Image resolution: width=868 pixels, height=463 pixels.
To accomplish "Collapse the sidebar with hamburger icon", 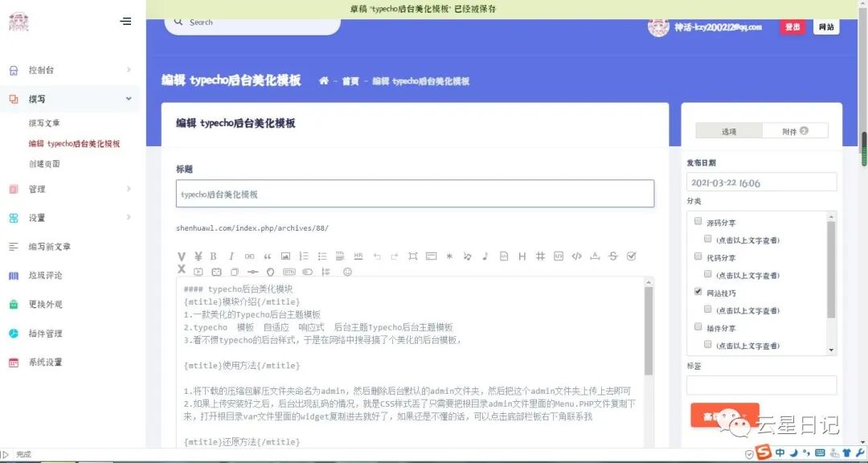I will coord(125,22).
